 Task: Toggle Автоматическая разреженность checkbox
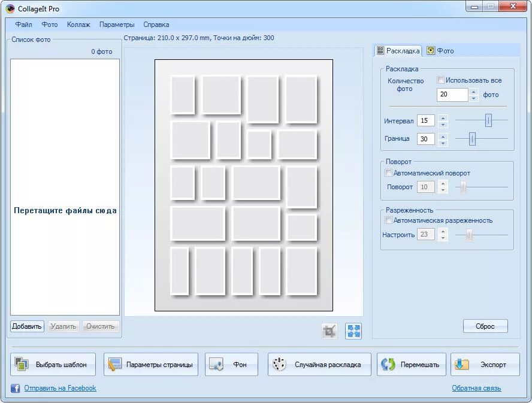coord(388,220)
